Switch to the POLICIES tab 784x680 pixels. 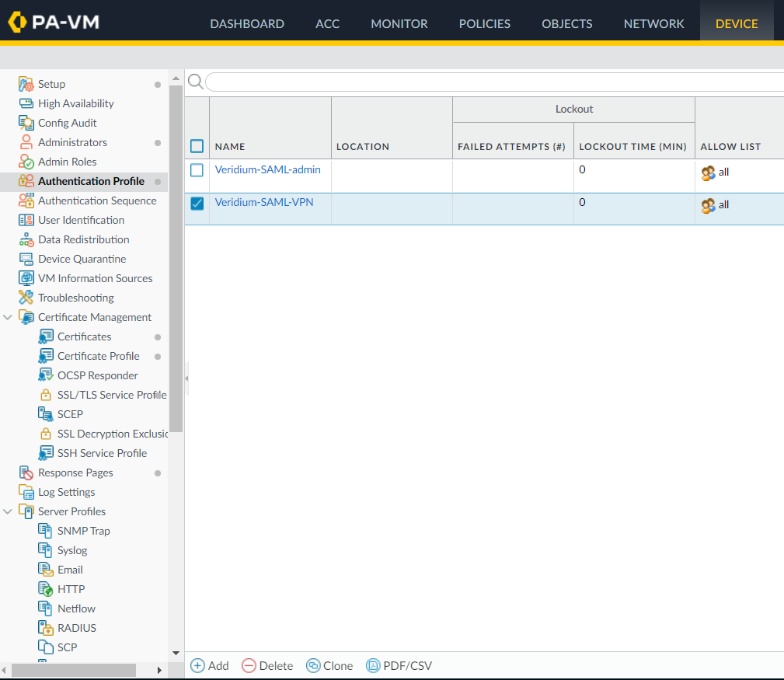pos(484,23)
